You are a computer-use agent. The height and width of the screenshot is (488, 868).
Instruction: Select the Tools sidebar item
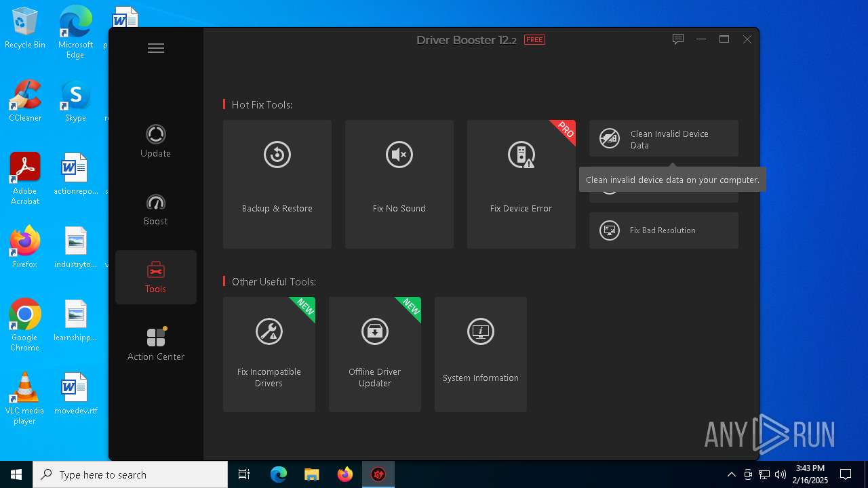[155, 277]
